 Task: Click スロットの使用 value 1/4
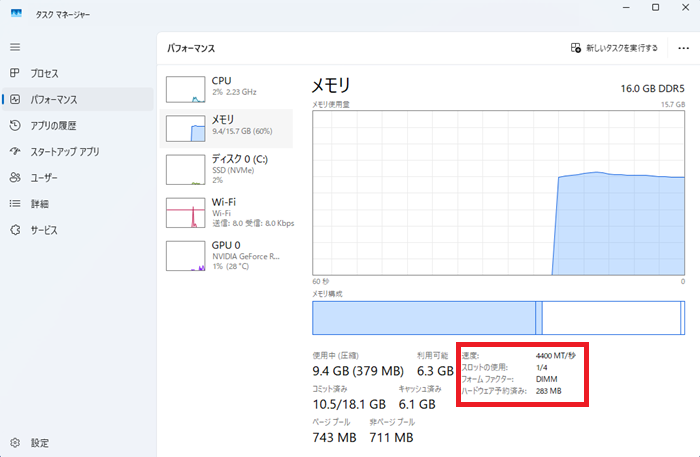542,367
